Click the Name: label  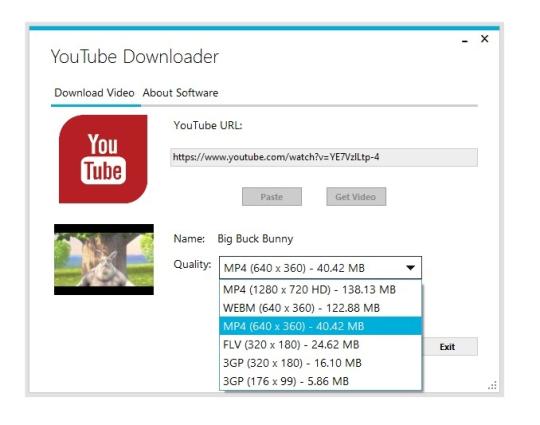coord(189,238)
